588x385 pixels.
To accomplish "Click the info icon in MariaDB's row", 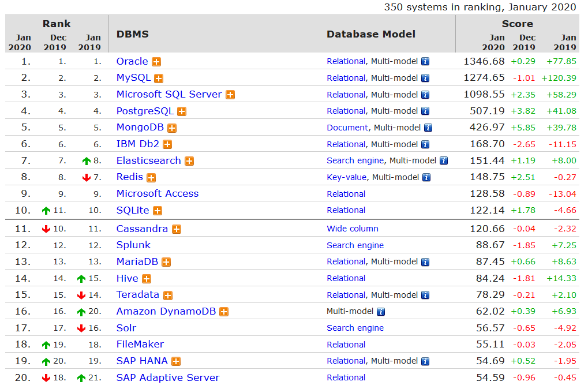I will pos(425,262).
